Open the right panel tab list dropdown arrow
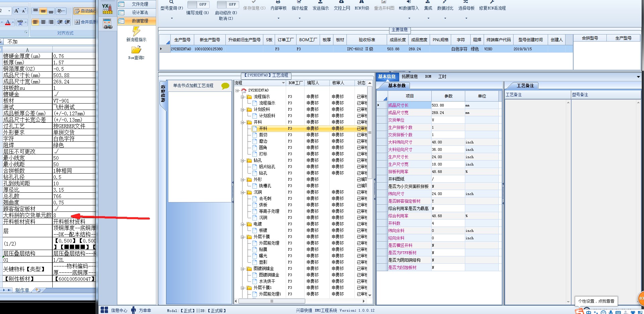 [x=638, y=77]
